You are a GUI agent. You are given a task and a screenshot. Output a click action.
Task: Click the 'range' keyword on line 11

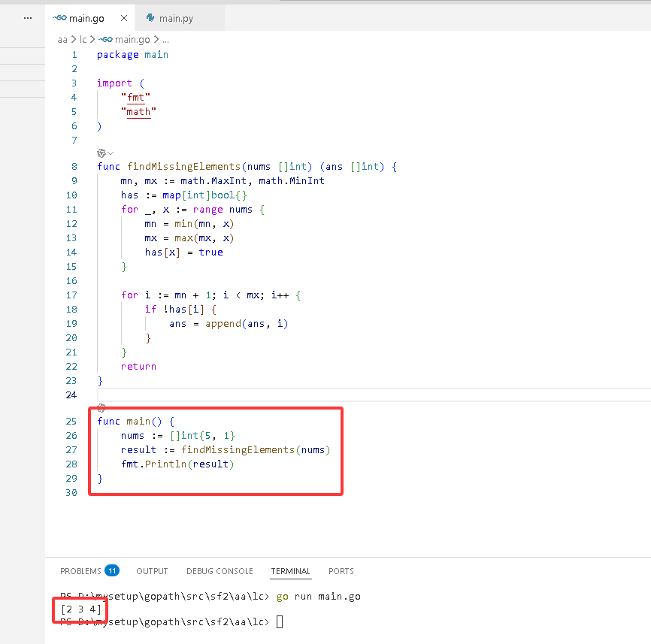coord(207,210)
